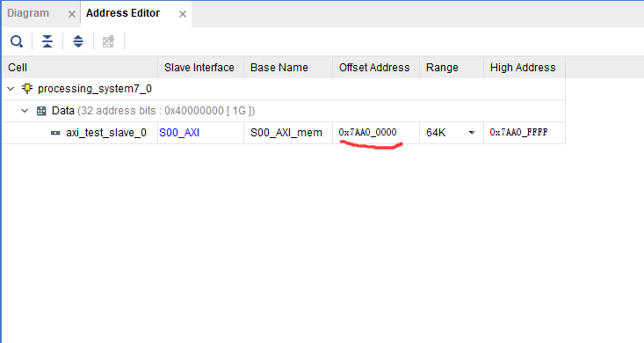Click the Data address space grid icon
644x343 pixels.
point(41,111)
